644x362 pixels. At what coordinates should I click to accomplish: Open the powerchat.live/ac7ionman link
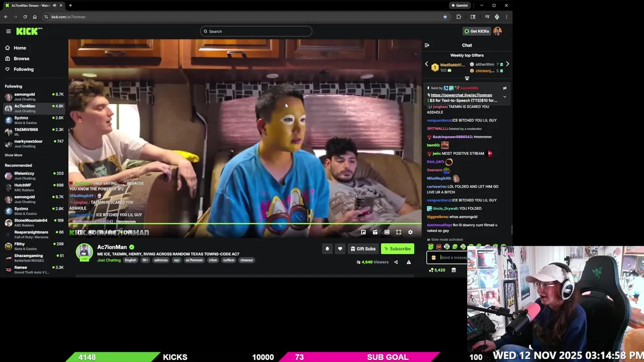click(461, 95)
